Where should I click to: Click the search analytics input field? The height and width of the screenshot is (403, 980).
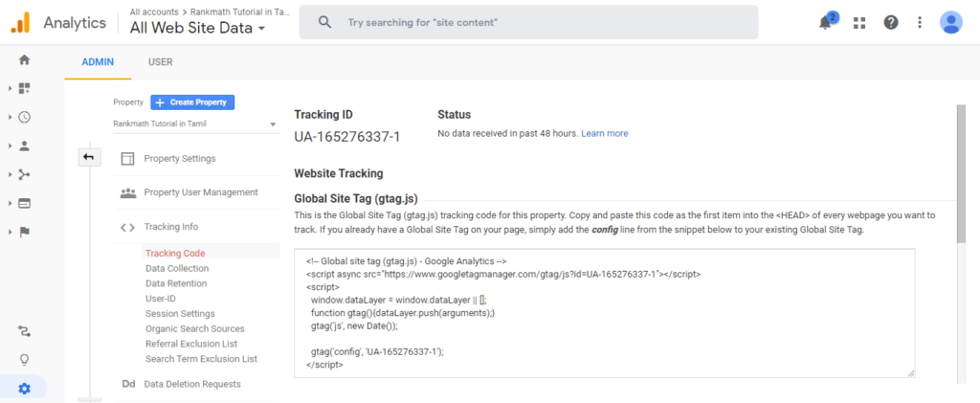[528, 22]
